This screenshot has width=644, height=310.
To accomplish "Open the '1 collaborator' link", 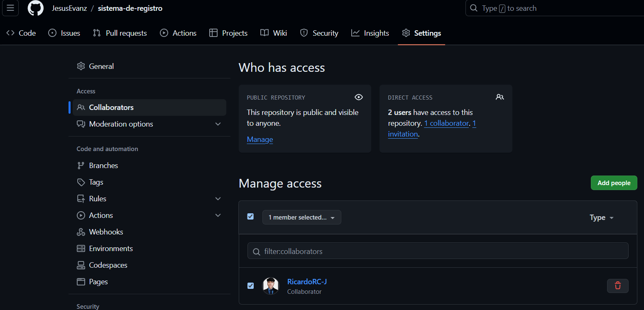I will 446,123.
